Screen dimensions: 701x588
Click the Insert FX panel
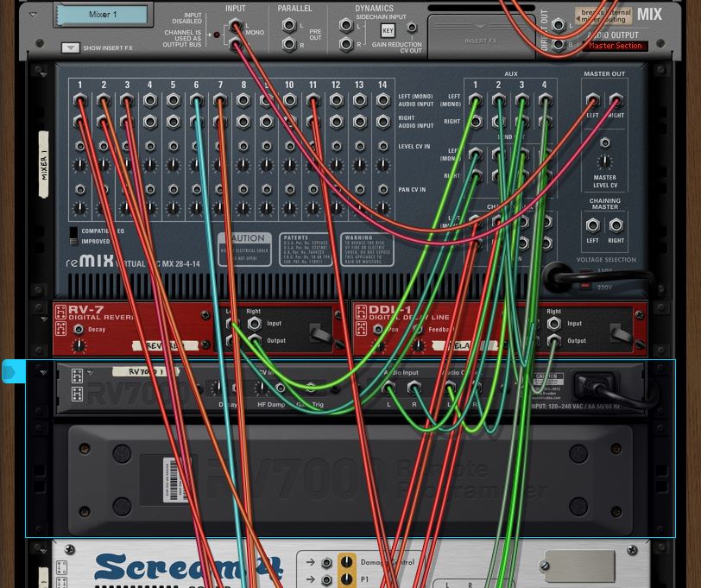(x=481, y=36)
